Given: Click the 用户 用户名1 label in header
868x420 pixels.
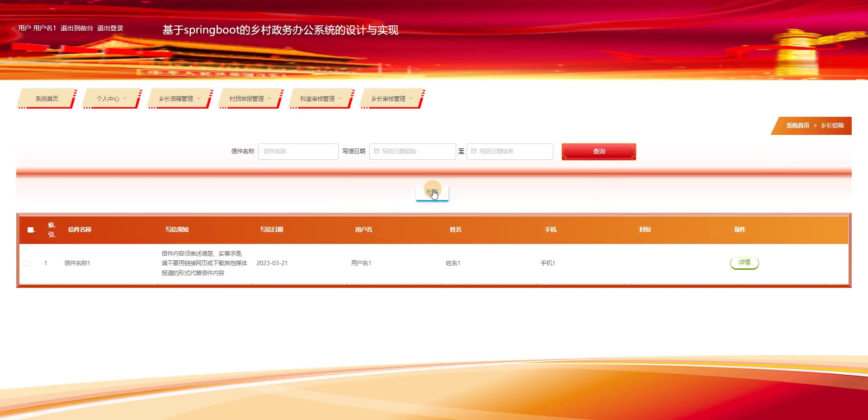Looking at the screenshot, I should tap(37, 28).
